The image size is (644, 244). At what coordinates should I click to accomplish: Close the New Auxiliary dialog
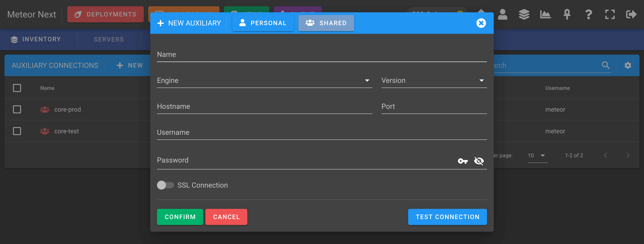tap(481, 23)
